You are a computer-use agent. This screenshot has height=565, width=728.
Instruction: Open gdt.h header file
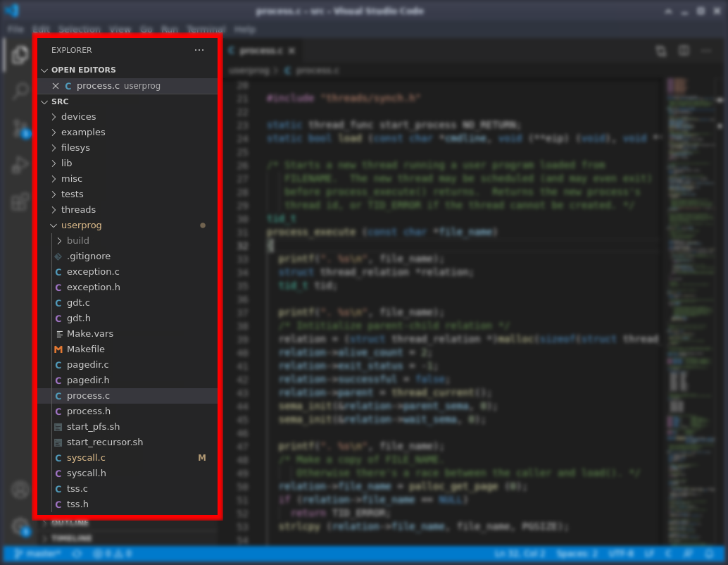coord(127,318)
